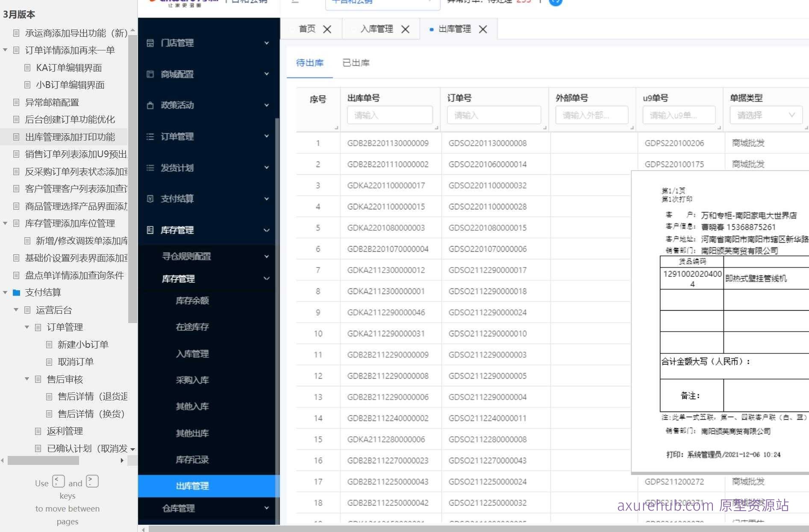
Task: Open the 首页 tab
Action: tap(309, 29)
